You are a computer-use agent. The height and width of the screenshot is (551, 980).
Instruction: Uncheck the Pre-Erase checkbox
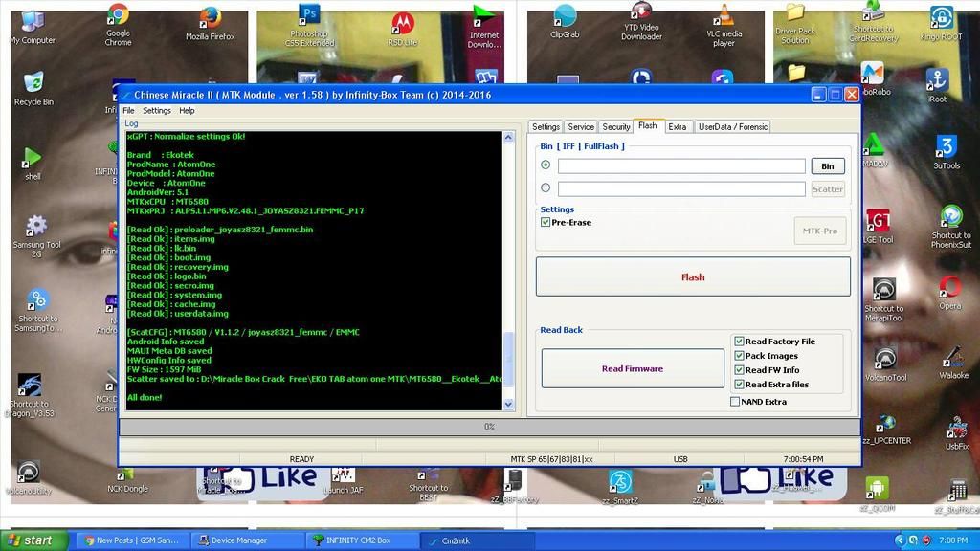coord(546,222)
